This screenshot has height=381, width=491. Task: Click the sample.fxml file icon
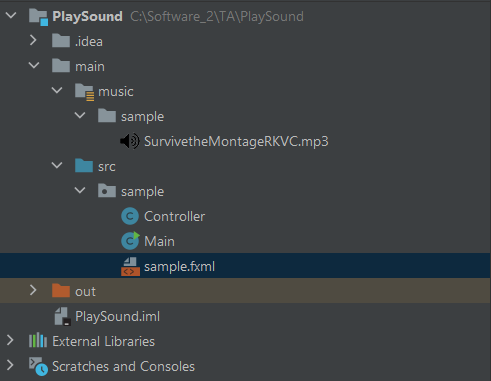point(130,266)
